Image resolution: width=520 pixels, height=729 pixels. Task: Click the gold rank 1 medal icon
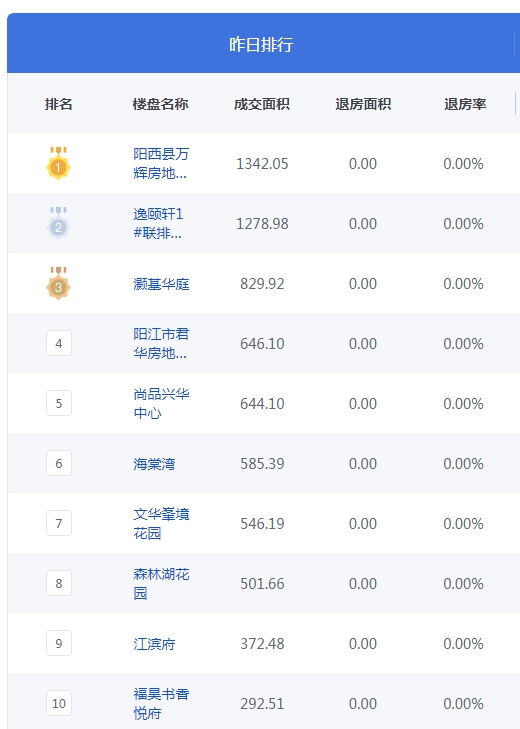[x=58, y=163]
